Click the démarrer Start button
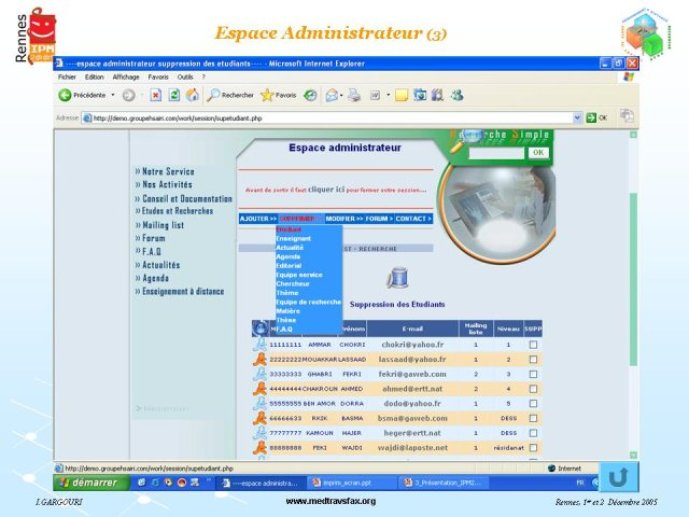Viewport: 689px width, 517px height. 91,482
